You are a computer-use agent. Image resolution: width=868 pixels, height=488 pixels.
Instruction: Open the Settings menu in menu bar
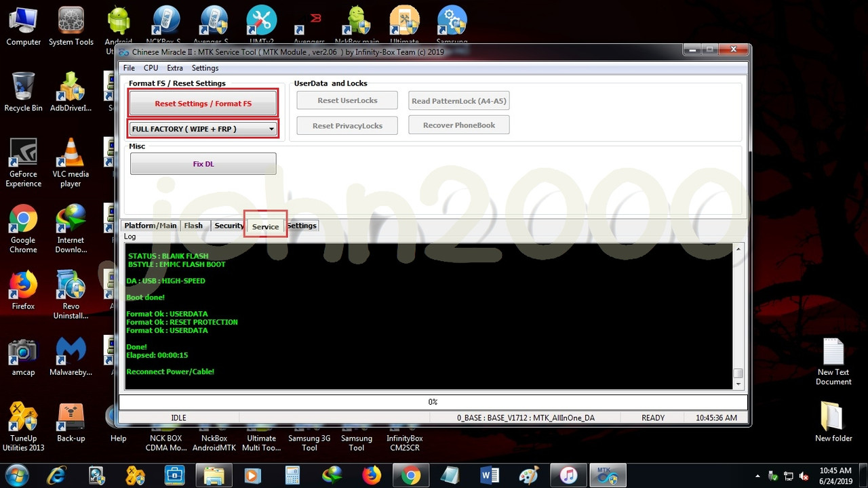pyautogui.click(x=205, y=68)
